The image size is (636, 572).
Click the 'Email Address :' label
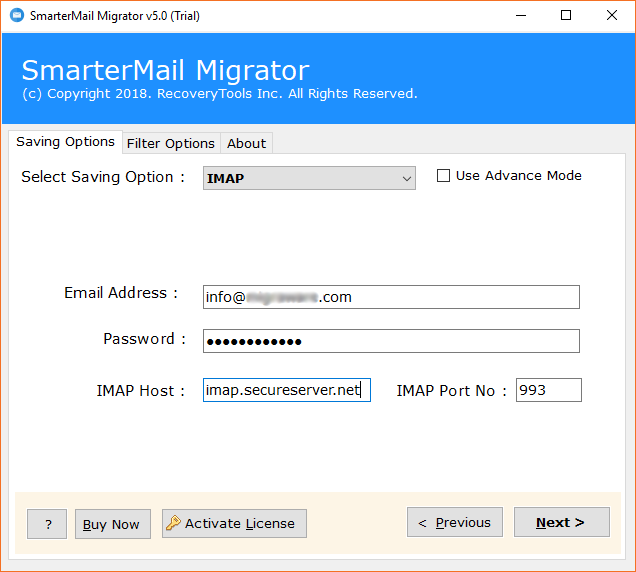[121, 293]
